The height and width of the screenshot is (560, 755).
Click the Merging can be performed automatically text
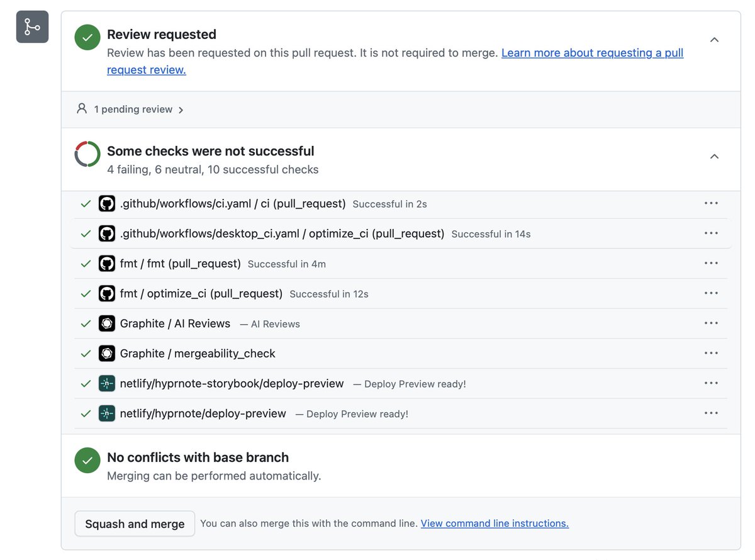click(x=214, y=476)
